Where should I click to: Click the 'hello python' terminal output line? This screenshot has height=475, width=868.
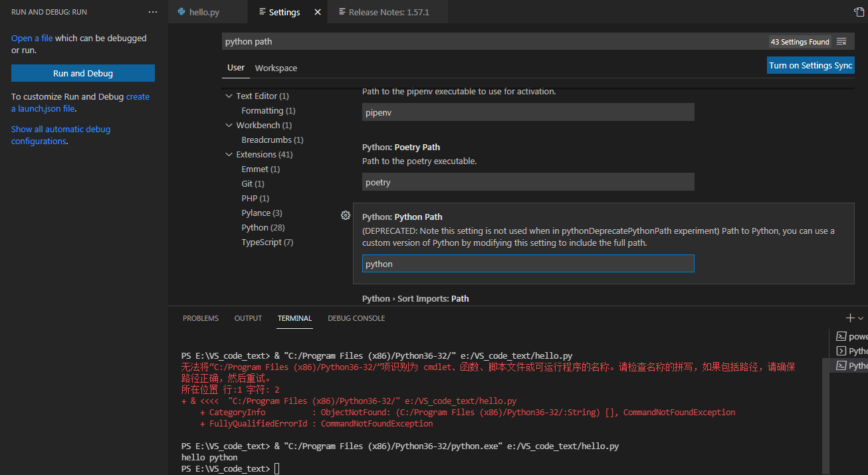[x=209, y=458]
